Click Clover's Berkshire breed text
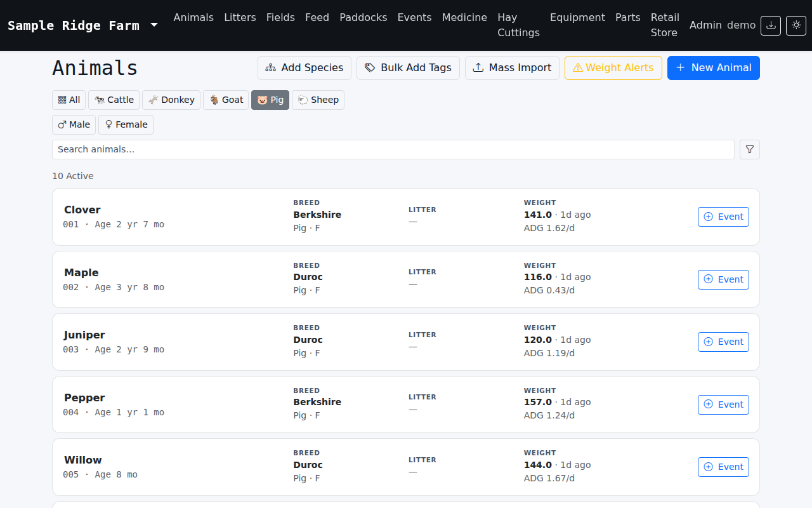Image resolution: width=812 pixels, height=508 pixels. click(x=317, y=215)
